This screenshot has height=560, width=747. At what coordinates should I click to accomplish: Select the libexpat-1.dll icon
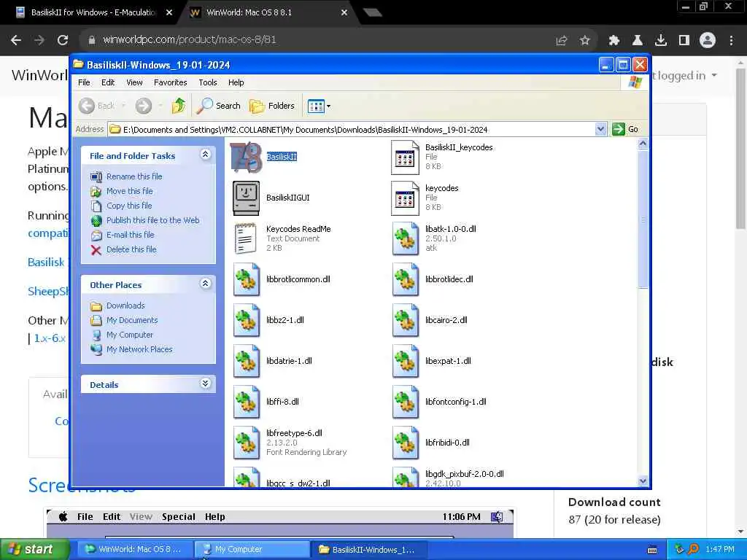(406, 362)
